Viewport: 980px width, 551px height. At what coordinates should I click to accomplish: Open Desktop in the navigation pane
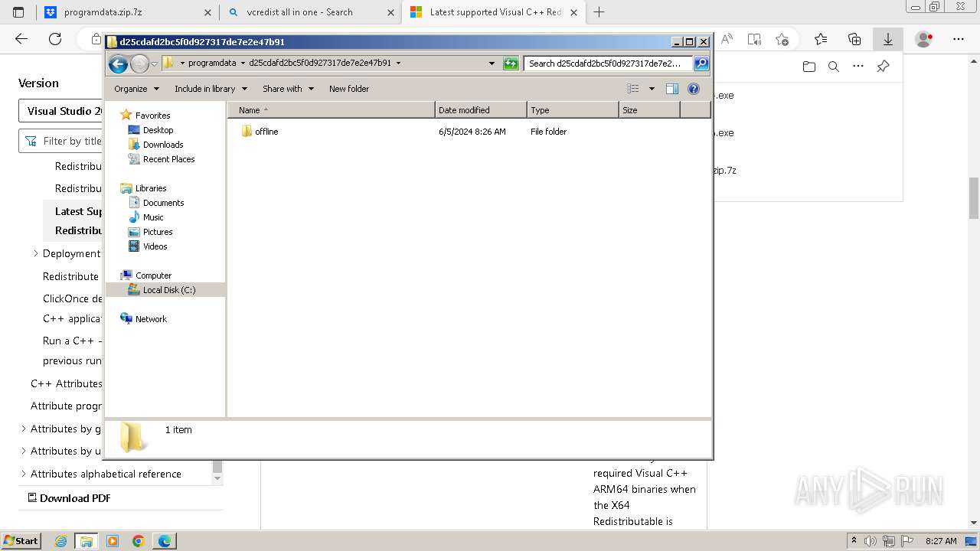click(158, 130)
